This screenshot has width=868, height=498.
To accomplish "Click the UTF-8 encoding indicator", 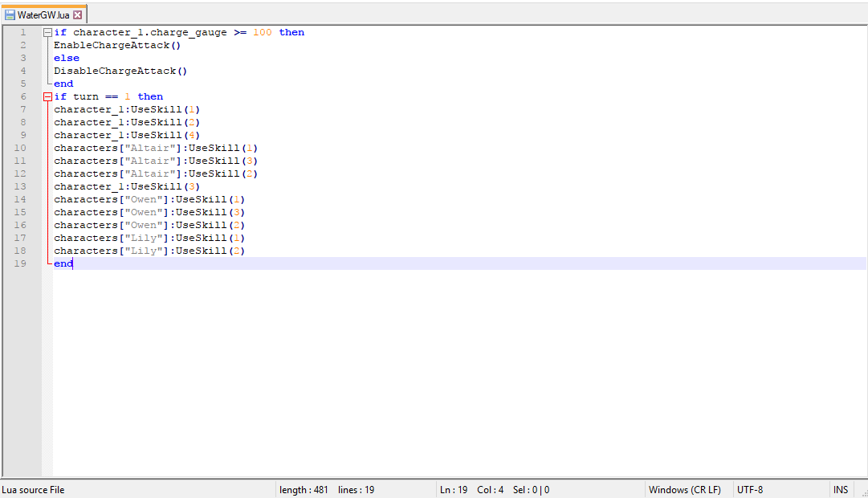I will click(750, 489).
